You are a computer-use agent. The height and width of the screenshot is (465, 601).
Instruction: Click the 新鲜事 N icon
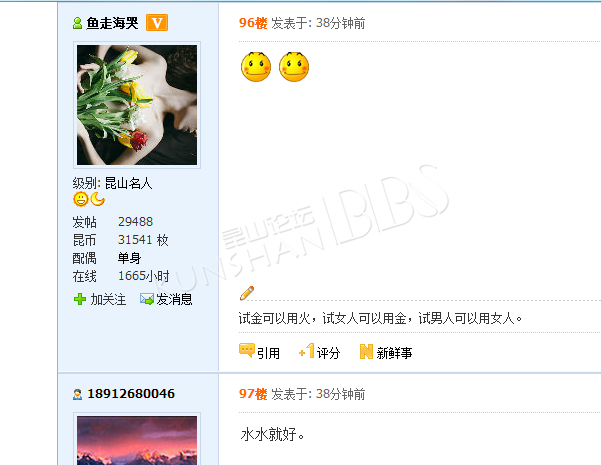[366, 352]
